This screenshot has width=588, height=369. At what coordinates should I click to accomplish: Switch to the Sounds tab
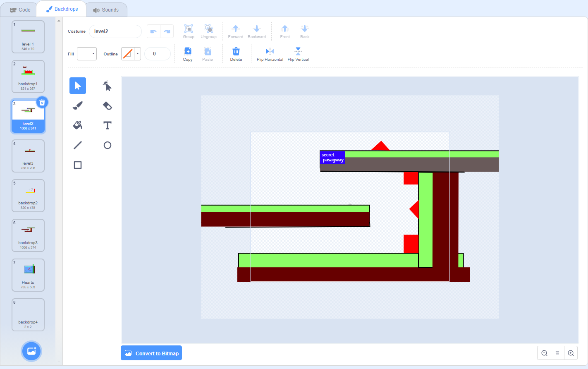click(106, 10)
